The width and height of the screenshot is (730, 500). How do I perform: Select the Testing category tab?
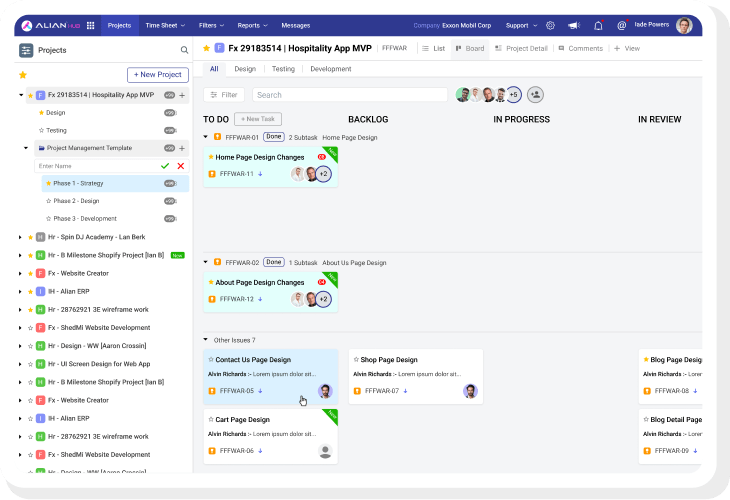pyautogui.click(x=283, y=69)
